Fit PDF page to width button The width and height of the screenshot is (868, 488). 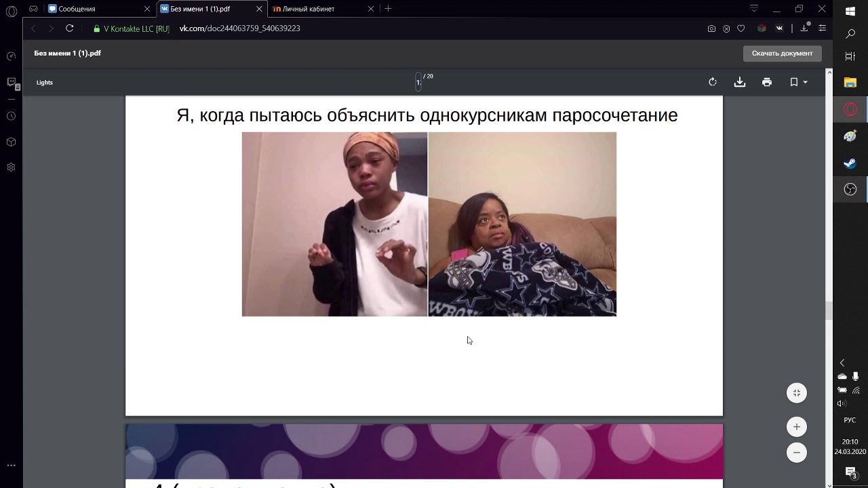coord(797,392)
